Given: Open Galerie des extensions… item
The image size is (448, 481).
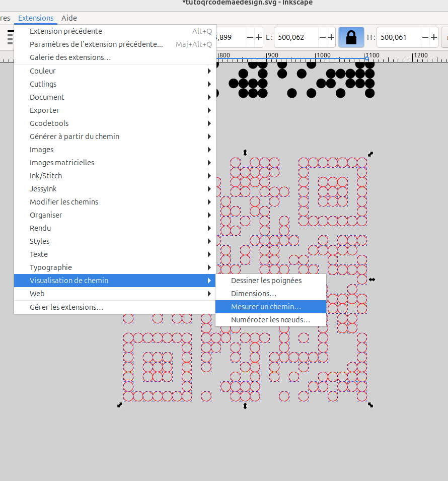Looking at the screenshot, I should (x=70, y=57).
